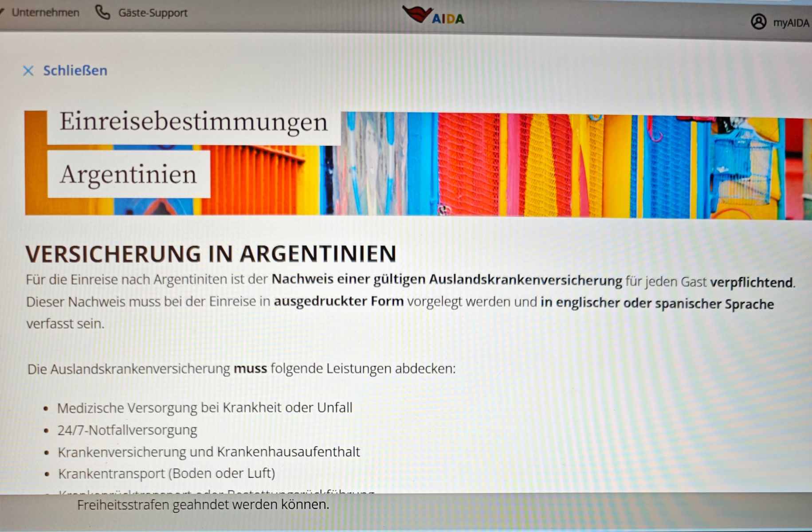Click the Einreisebestimmungen title box
The image size is (812, 532).
tap(194, 122)
